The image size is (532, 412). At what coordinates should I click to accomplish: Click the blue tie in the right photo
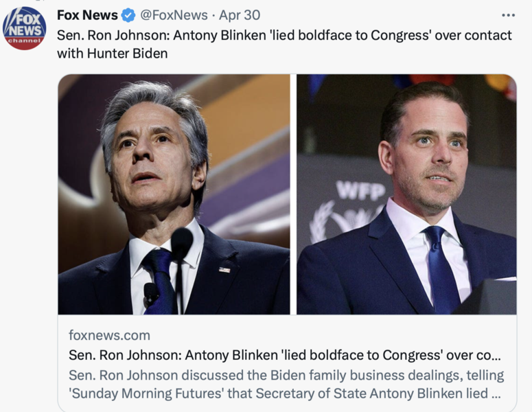click(x=440, y=268)
